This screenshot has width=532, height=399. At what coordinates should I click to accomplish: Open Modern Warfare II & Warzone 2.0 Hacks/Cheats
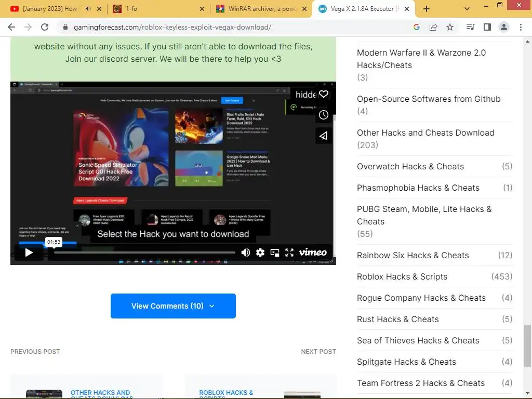[421, 59]
